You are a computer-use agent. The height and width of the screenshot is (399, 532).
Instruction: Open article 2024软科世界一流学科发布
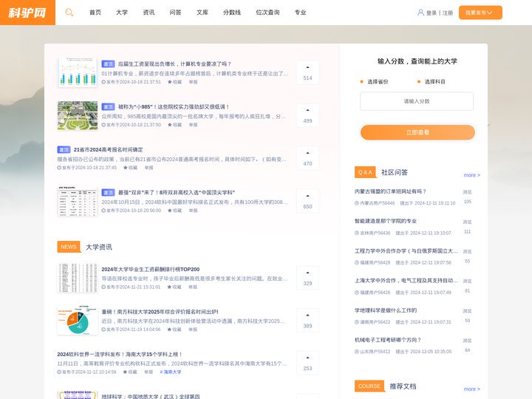120,354
